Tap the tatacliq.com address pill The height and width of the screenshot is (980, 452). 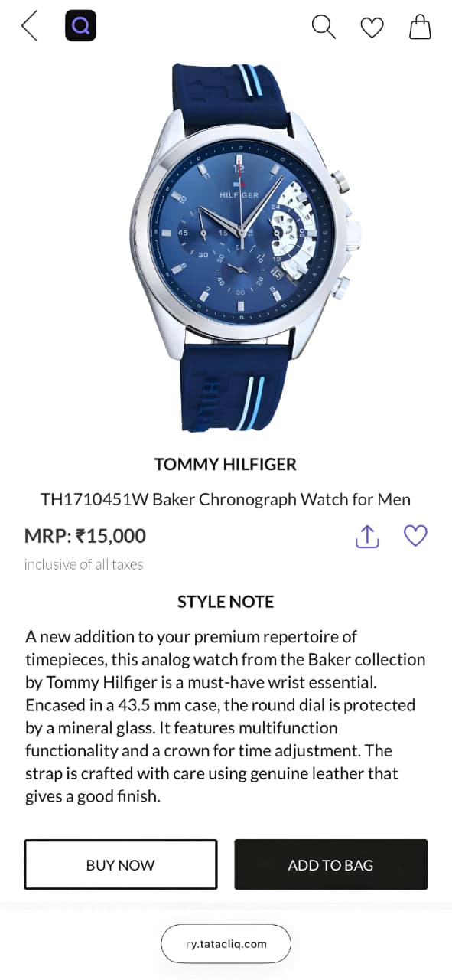(x=226, y=943)
